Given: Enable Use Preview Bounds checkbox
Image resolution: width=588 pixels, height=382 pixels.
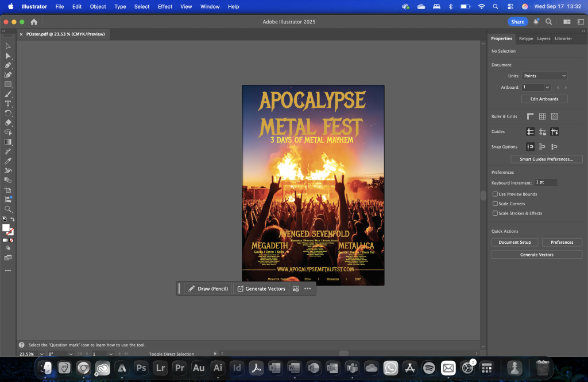Looking at the screenshot, I should pyautogui.click(x=495, y=194).
